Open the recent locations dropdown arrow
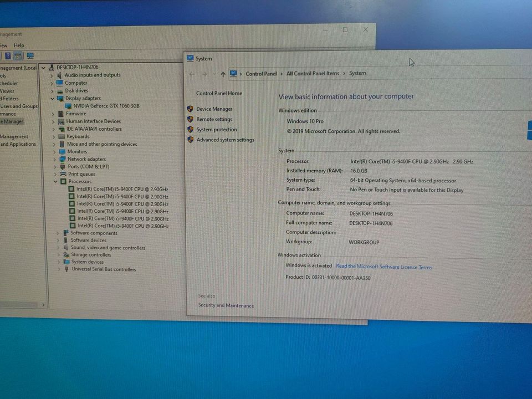Viewport: 532px width, 399px height. point(214,74)
